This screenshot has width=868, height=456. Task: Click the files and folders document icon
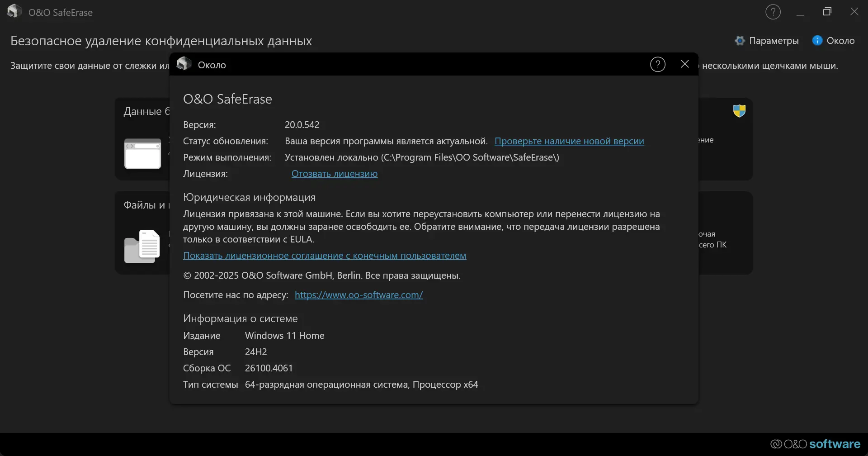[142, 247]
